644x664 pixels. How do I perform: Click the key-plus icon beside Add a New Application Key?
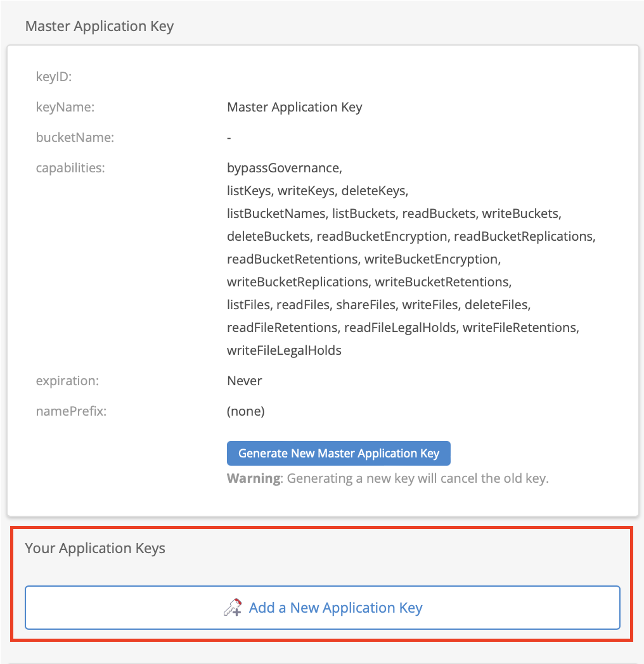tap(233, 608)
